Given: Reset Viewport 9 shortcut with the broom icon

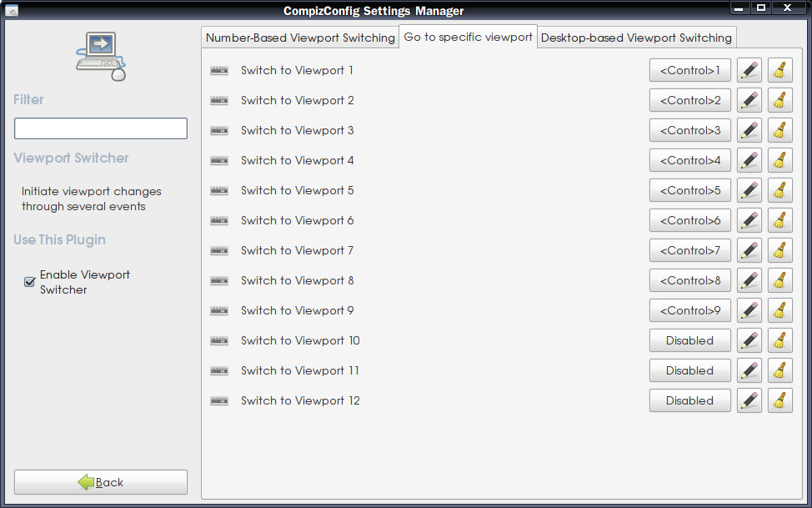Looking at the screenshot, I should [x=779, y=311].
